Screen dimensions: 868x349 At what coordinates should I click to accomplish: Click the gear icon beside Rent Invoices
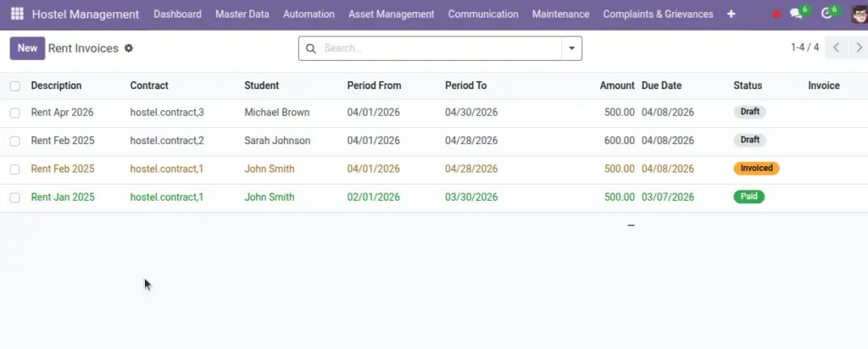coord(129,48)
